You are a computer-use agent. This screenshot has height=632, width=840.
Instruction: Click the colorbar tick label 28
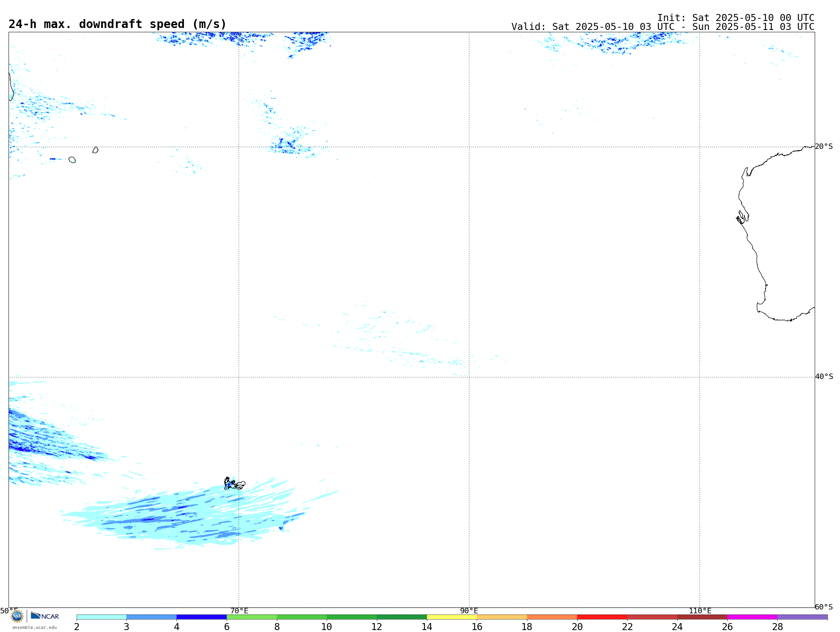coord(777,627)
